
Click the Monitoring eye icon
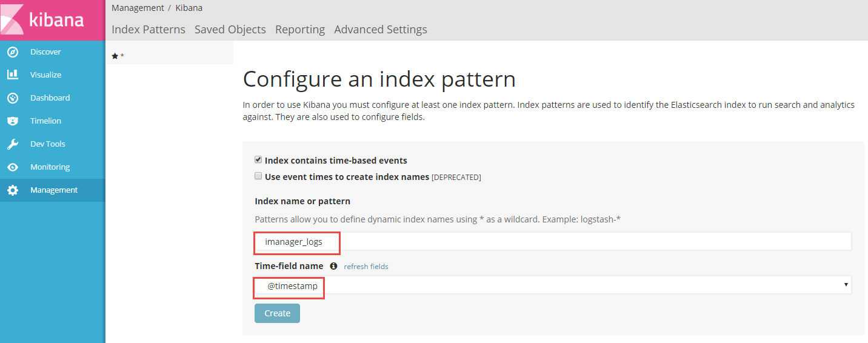point(13,167)
